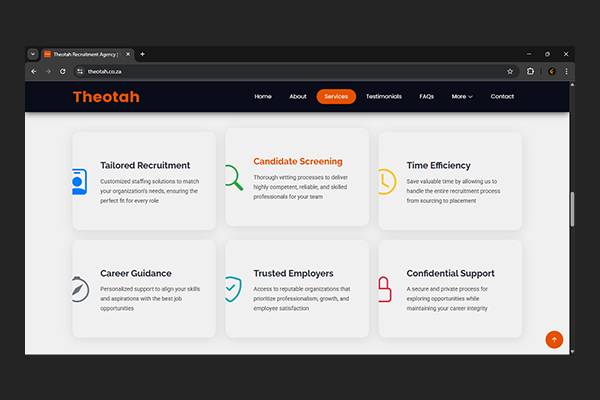Click the page vertical scrollbar thumb
This screenshot has width=600, height=400.
click(x=572, y=209)
